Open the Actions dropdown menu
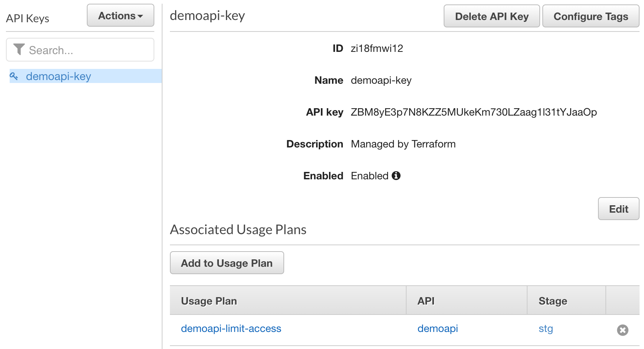Screen dimensions: 644x349 click(x=121, y=16)
